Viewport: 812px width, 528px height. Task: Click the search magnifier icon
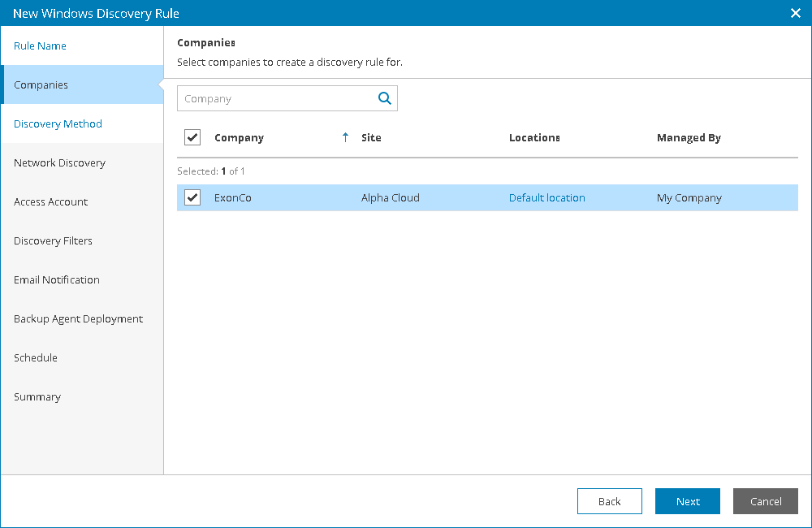385,98
